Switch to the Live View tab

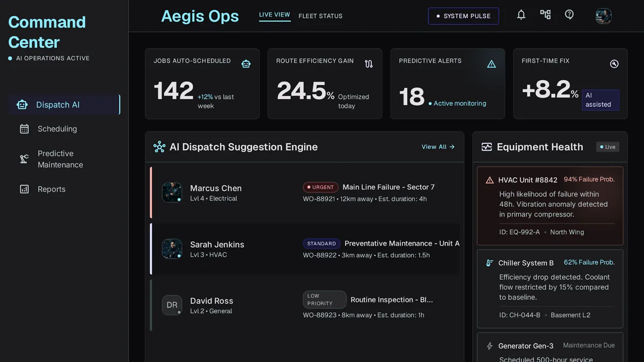[x=275, y=15]
